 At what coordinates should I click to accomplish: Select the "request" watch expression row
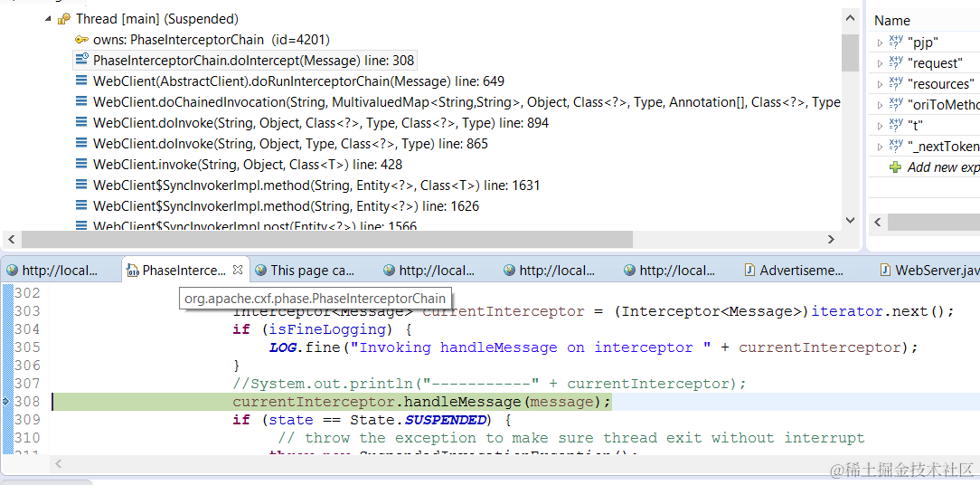coord(924,63)
